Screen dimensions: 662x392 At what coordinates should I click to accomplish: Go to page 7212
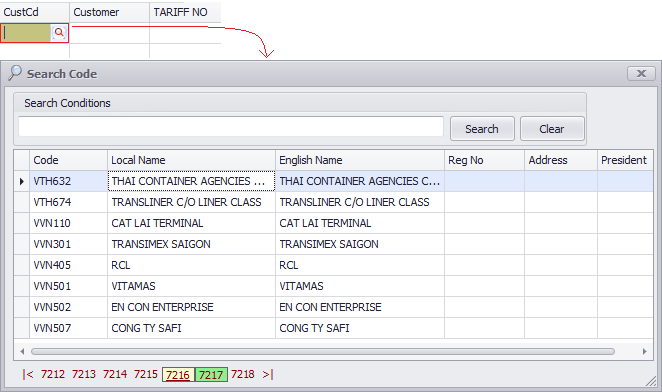[x=53, y=374]
